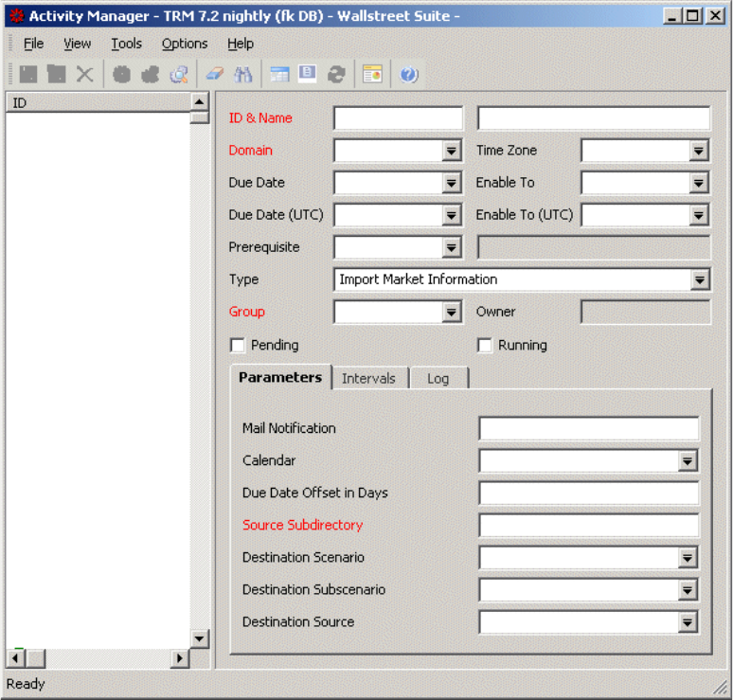Open the Calendar dropdown
The image size is (733, 700).
point(688,461)
